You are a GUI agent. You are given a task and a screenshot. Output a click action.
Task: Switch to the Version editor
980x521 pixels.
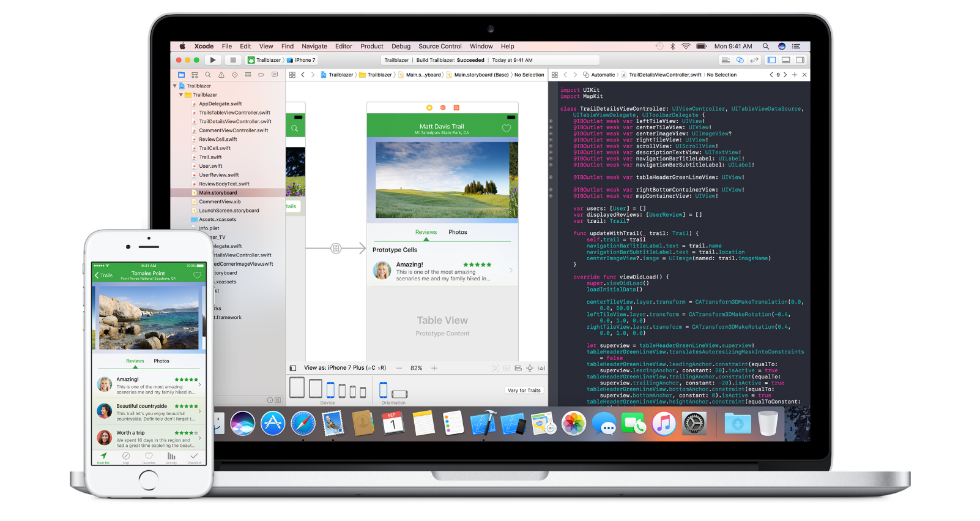click(754, 60)
